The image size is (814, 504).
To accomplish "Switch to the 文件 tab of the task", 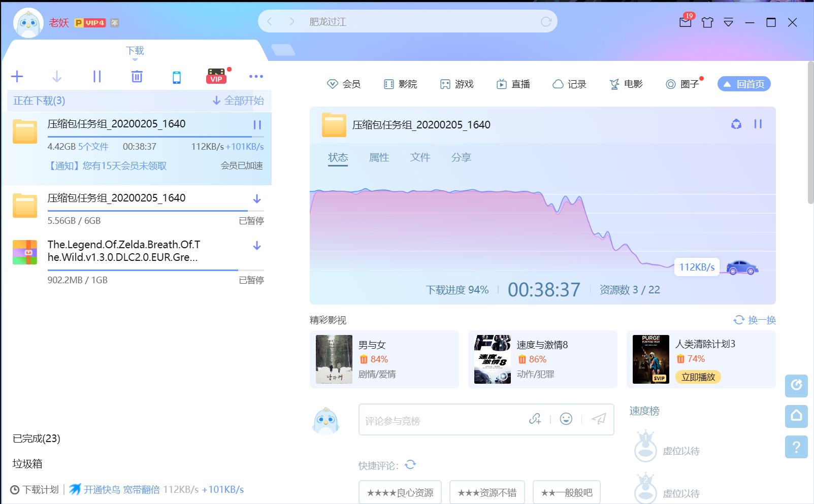I will [420, 157].
